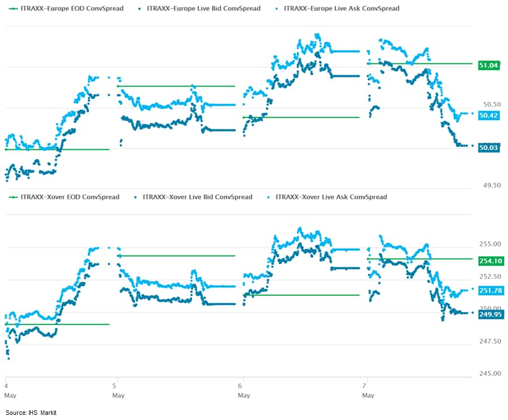This screenshot has height=420, width=508.
Task: Select the light blue 50.42 value badge
Action: (x=489, y=116)
